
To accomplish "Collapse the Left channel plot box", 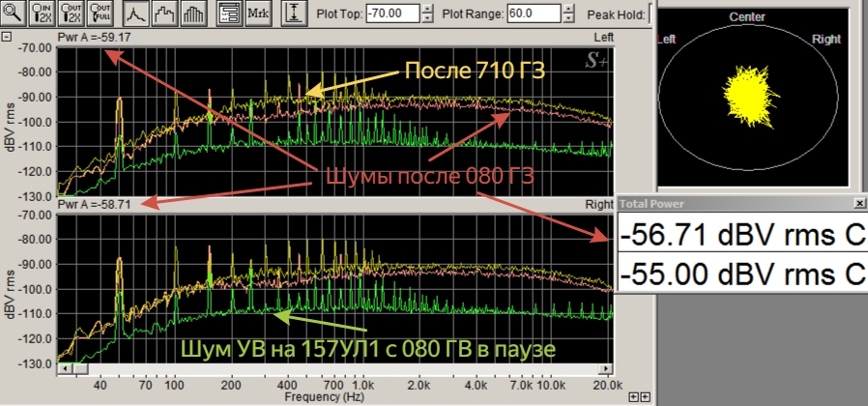I will click(6, 37).
